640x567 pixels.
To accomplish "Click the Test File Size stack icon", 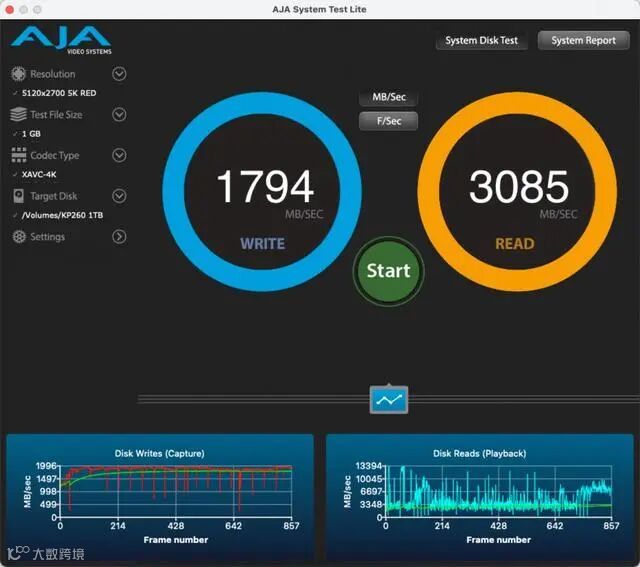I will tap(18, 115).
